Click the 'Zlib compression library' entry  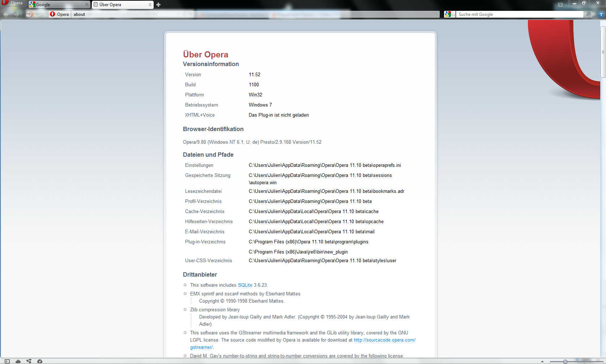pos(215,310)
